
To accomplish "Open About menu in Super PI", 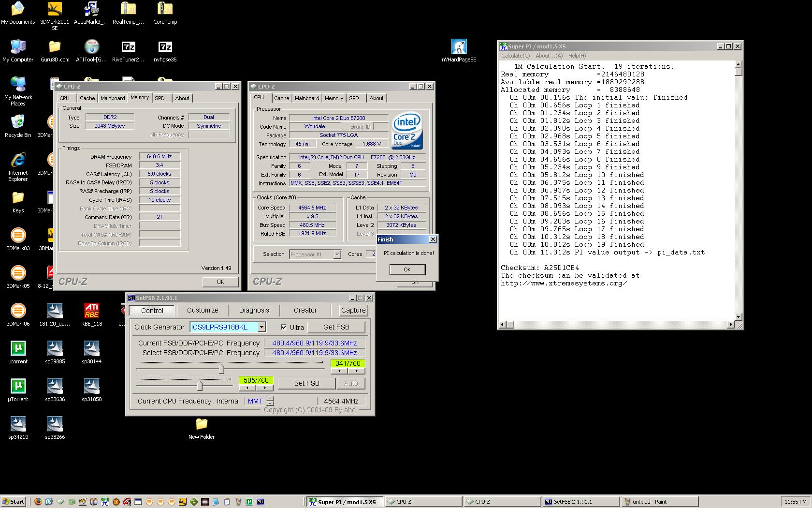I will pos(549,56).
